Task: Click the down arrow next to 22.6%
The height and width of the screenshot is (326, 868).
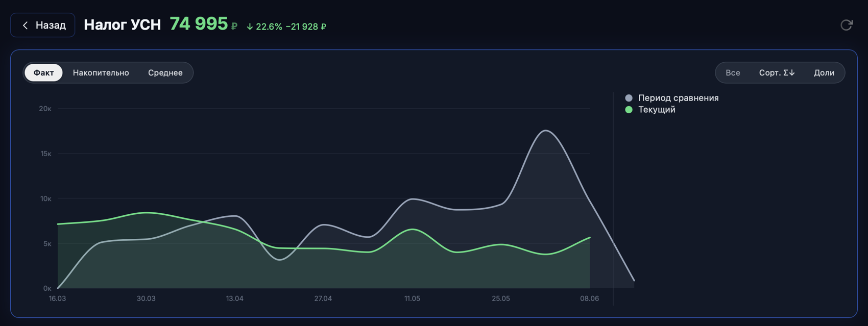Action: [x=250, y=27]
